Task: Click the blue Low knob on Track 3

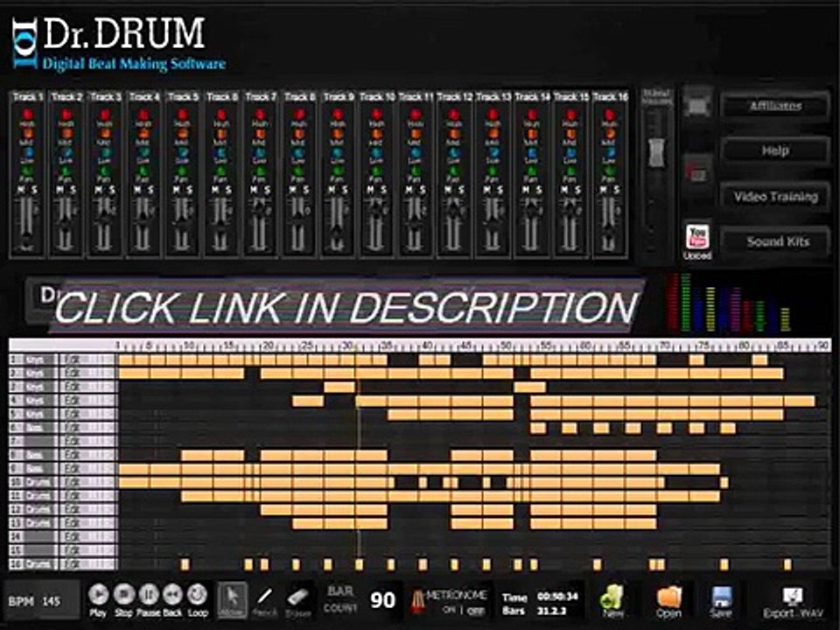Action: 105,152
